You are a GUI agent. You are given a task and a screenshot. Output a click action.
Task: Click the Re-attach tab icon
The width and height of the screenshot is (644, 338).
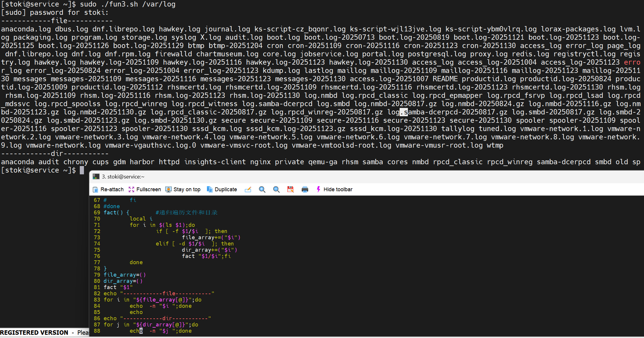[96, 189]
